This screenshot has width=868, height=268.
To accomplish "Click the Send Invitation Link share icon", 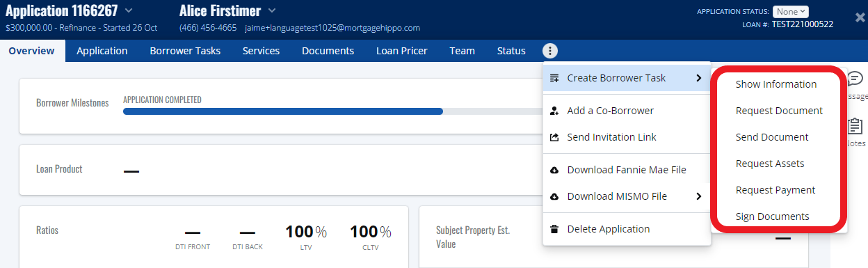I will 554,137.
